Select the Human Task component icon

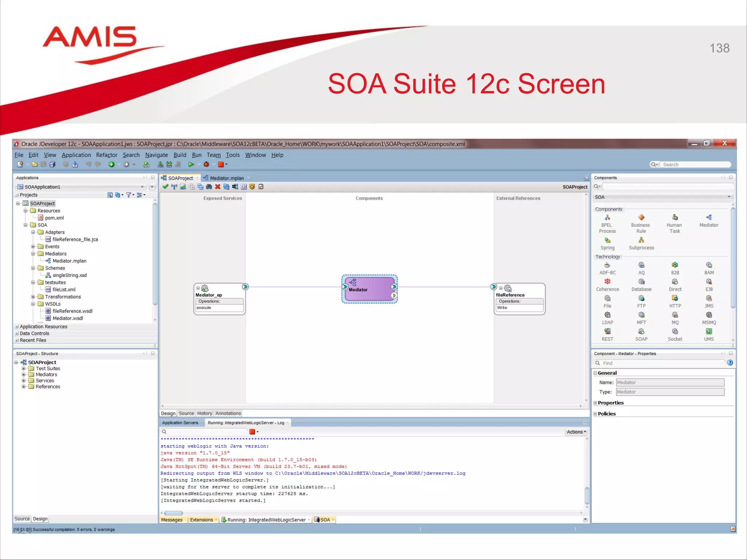[675, 218]
